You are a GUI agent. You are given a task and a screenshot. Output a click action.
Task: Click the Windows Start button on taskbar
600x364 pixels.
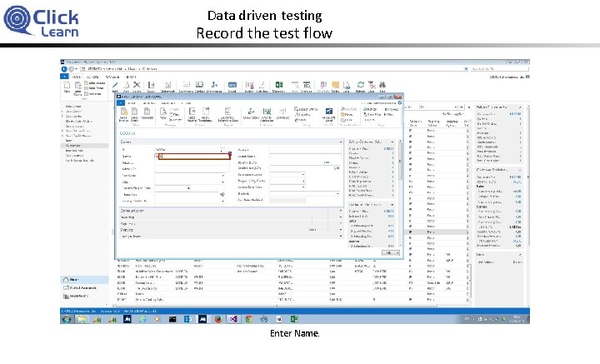pyautogui.click(x=65, y=317)
